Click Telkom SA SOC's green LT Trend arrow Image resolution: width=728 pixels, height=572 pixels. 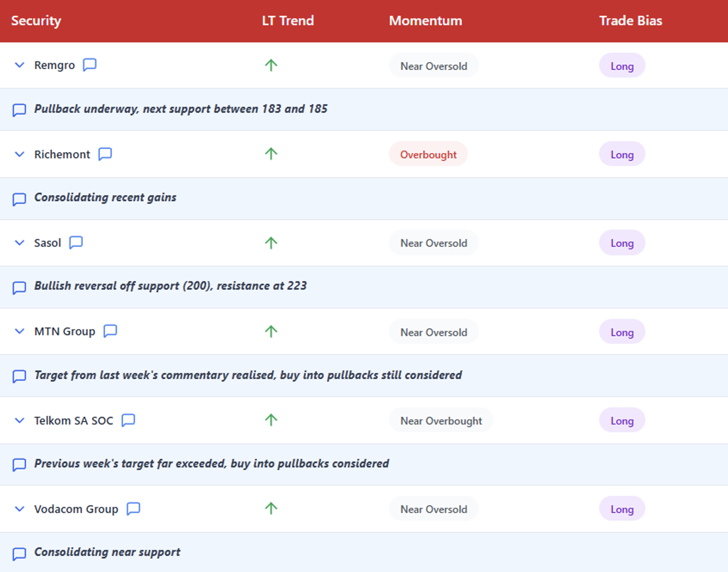click(271, 420)
